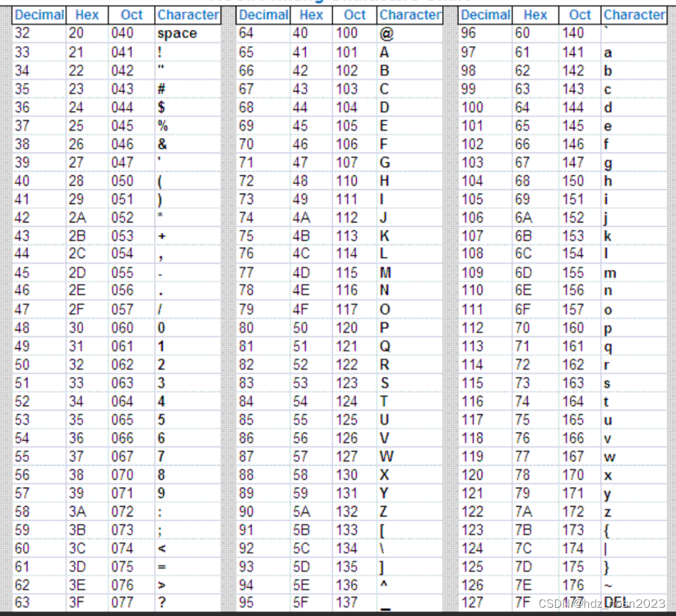The width and height of the screenshot is (676, 616).
Task: Click the '+' character cell
Action: 188,236
